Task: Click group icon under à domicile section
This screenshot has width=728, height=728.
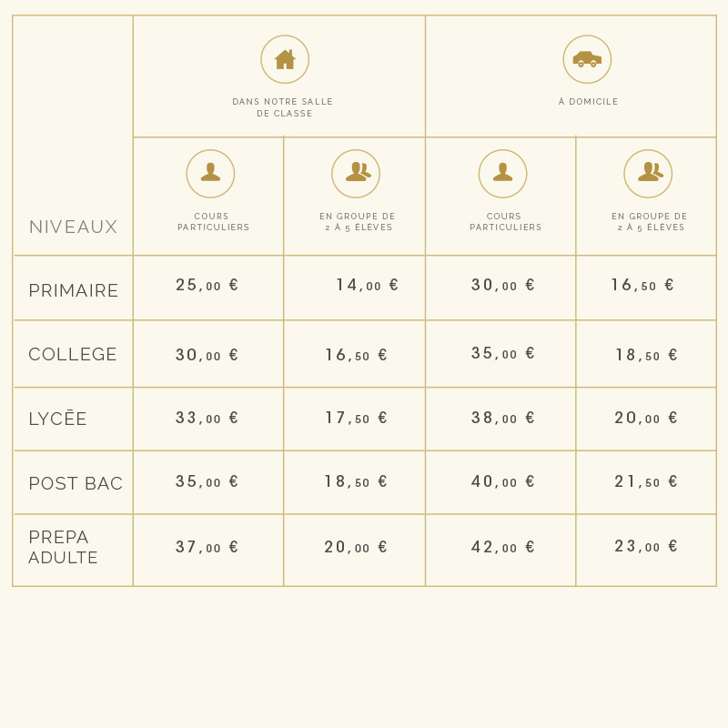Action: click(x=648, y=174)
